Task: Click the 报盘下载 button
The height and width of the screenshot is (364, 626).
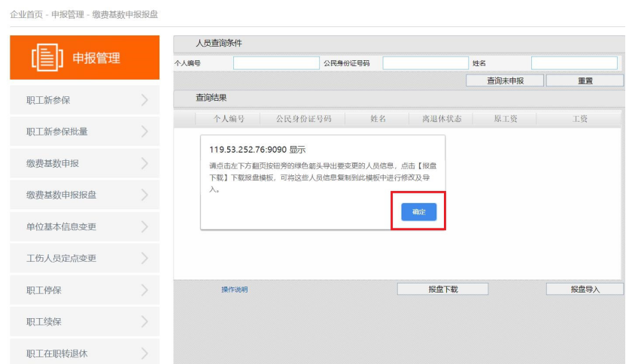Action: coord(442,289)
